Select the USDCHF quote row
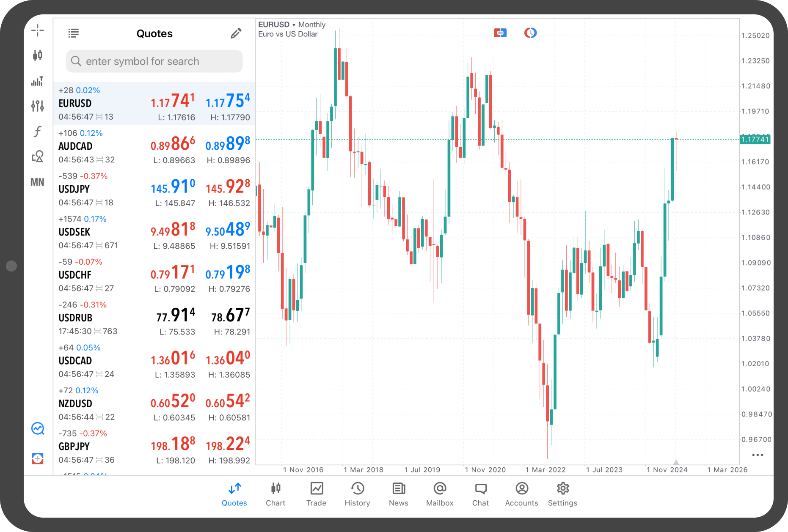Screen dimensions: 788x532 pyautogui.click(x=154, y=275)
